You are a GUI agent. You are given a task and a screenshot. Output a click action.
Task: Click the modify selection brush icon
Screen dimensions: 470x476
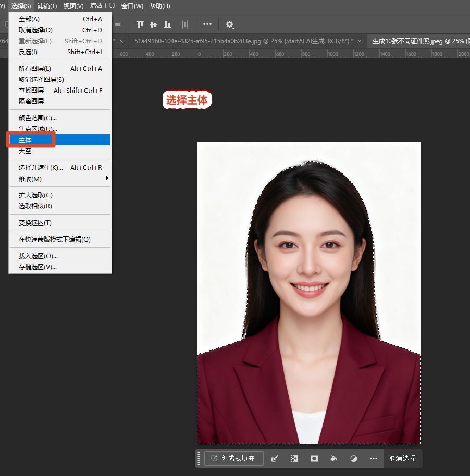tap(275, 458)
